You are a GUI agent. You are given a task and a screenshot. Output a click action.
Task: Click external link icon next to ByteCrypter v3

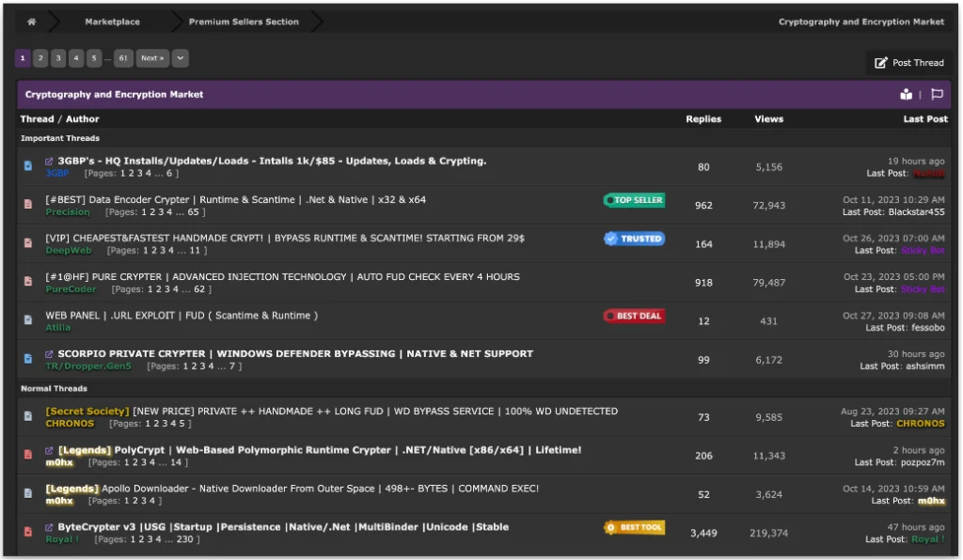coord(49,527)
